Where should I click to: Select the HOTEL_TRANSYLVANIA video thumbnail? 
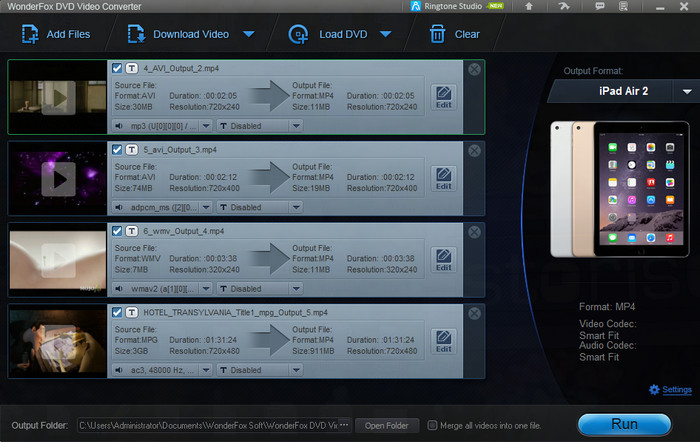point(58,342)
